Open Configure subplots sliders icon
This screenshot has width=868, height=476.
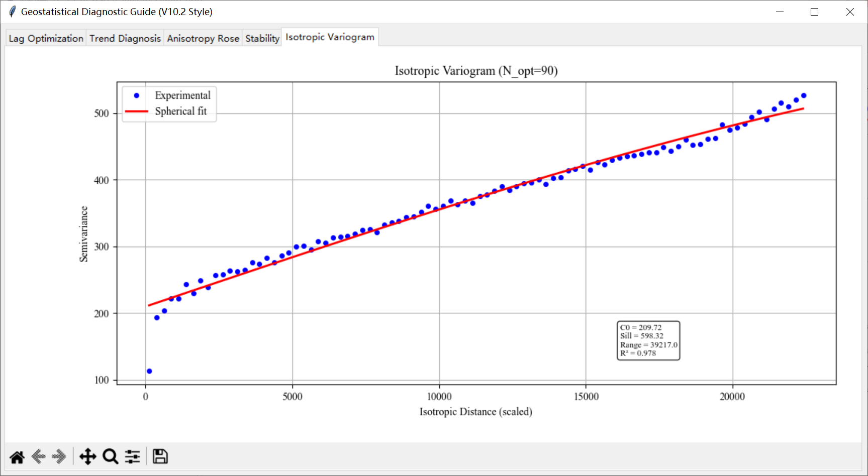[x=133, y=457]
